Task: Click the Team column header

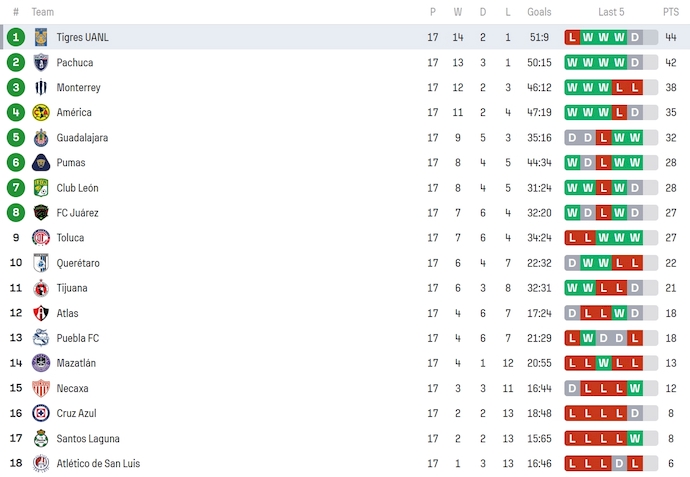Action: coord(43,12)
